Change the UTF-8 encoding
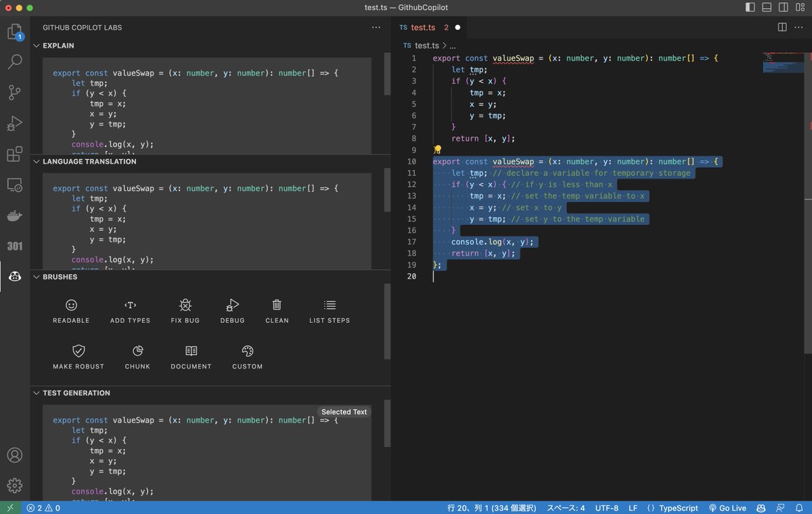Viewport: 812px width, 514px height. pyautogui.click(x=607, y=508)
